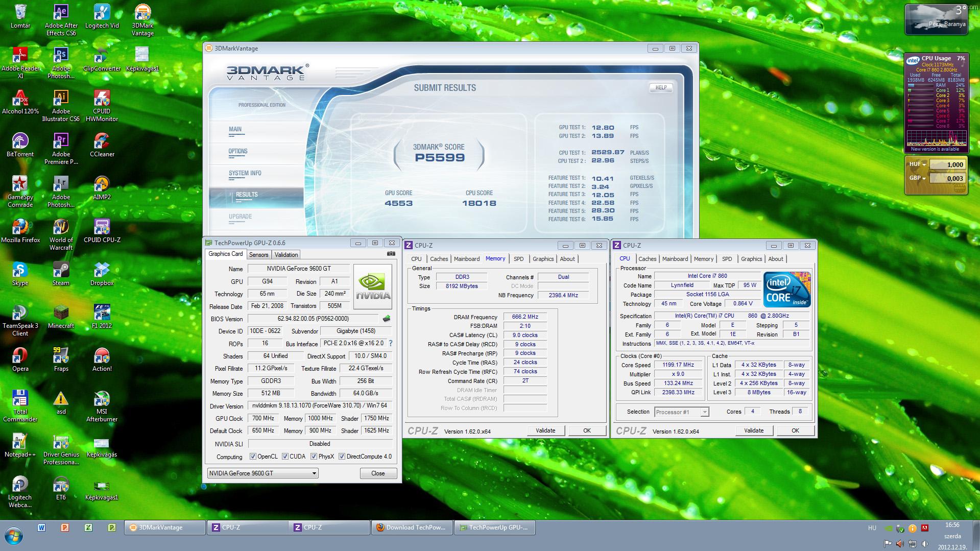Click the New version is available link
The width and height of the screenshot is (980, 551).
[x=935, y=149]
